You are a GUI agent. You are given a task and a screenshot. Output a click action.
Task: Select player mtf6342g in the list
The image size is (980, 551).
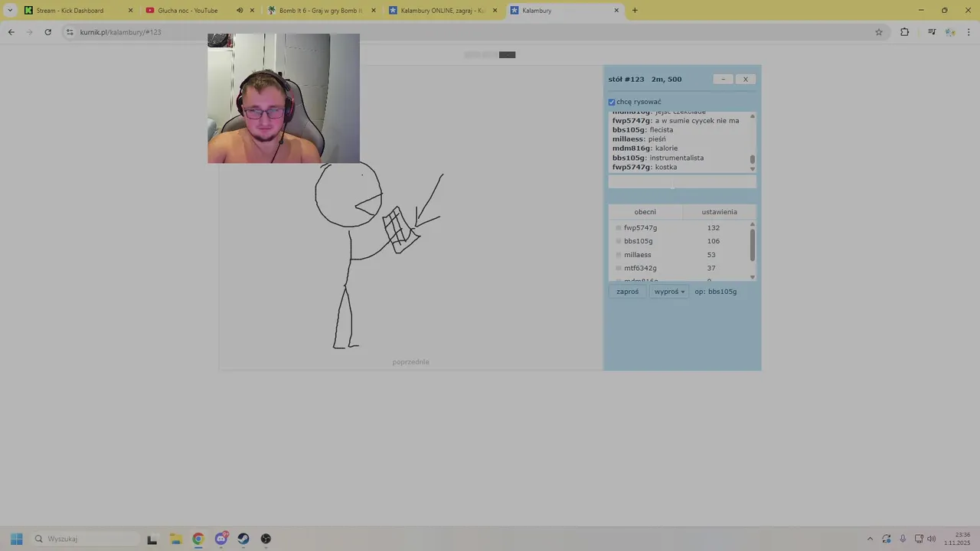pos(640,268)
